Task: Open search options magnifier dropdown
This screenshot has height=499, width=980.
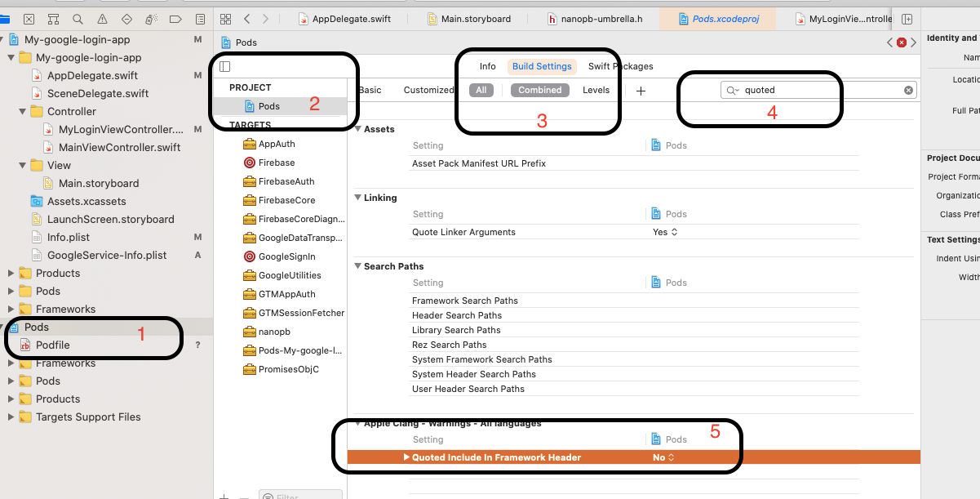Action: (x=733, y=90)
